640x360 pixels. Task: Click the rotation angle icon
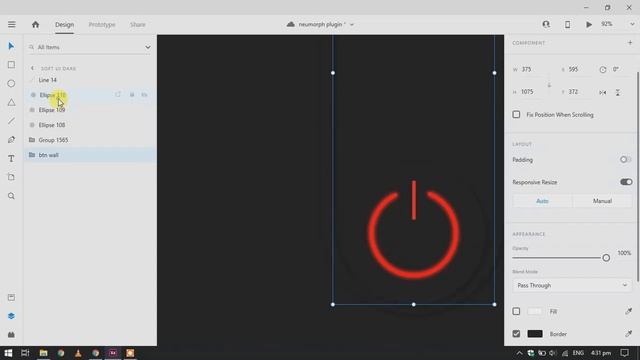pos(602,70)
